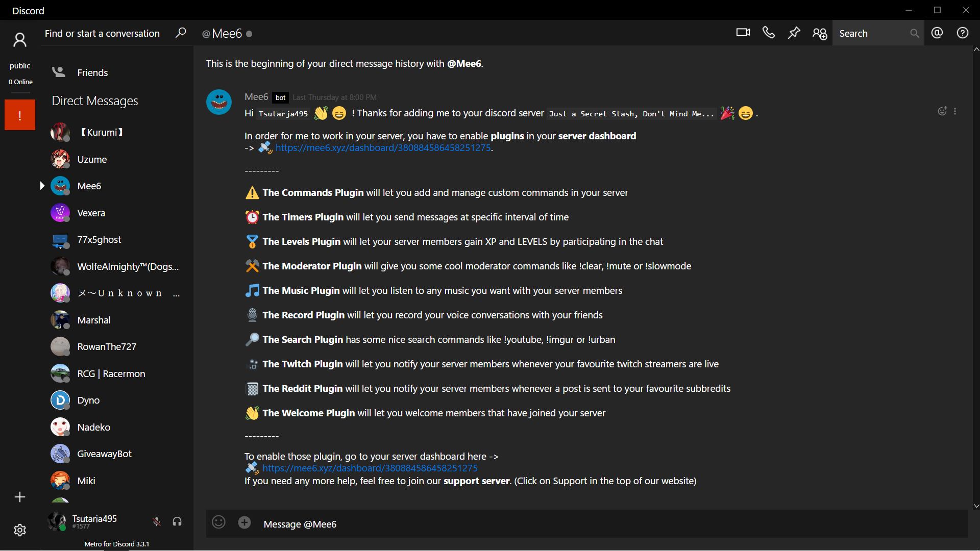Attach file with plus button
The image size is (980, 551).
244,522
